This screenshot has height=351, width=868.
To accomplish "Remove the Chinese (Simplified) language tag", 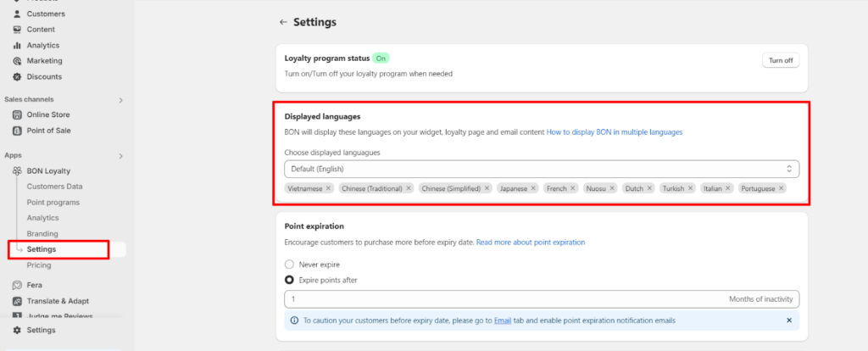I will pos(487,188).
